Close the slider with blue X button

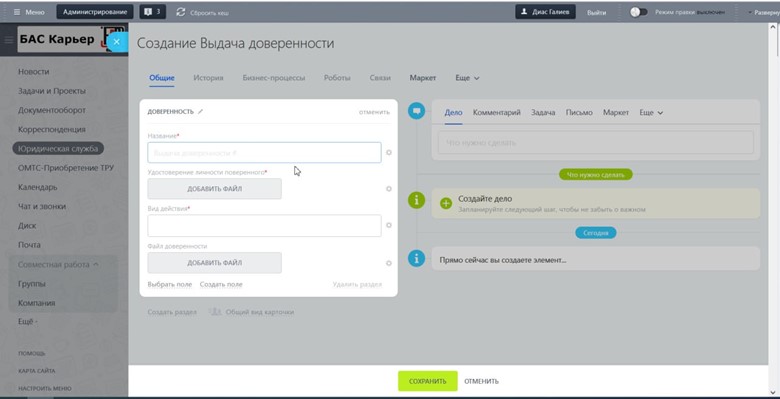[x=116, y=42]
